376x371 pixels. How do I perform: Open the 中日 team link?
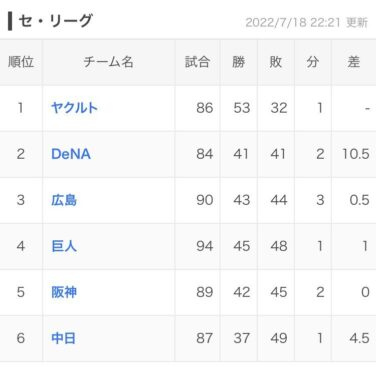(x=64, y=338)
